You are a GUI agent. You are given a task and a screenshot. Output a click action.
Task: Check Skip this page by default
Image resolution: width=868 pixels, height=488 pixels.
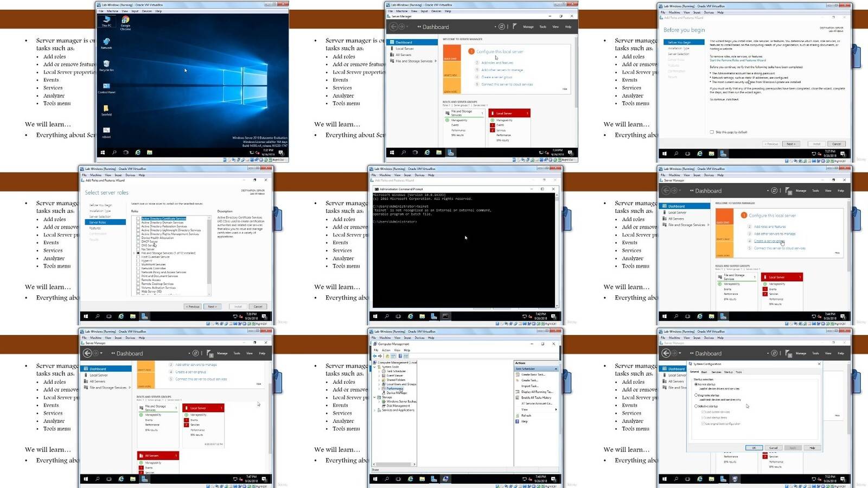point(712,132)
